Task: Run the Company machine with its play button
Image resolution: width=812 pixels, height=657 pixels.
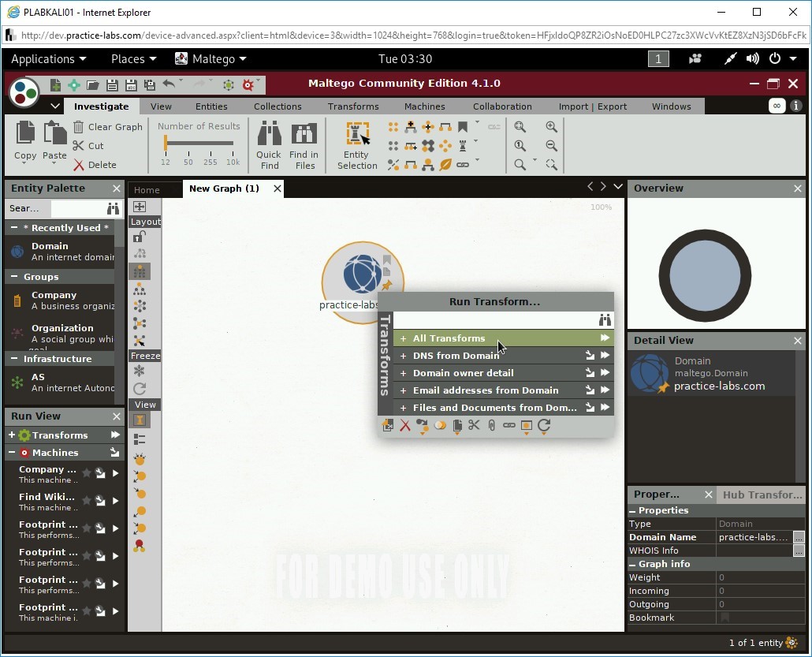Action: coord(115,474)
